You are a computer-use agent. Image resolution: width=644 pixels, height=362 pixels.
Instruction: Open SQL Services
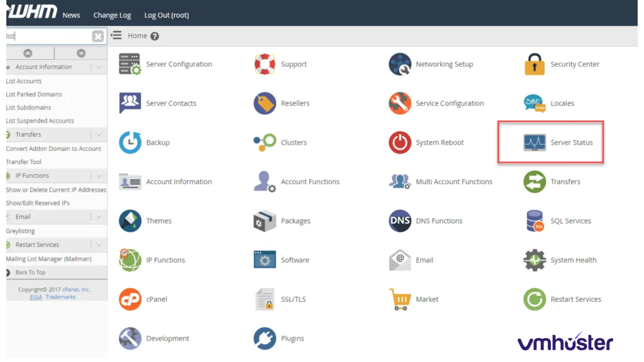tap(571, 221)
